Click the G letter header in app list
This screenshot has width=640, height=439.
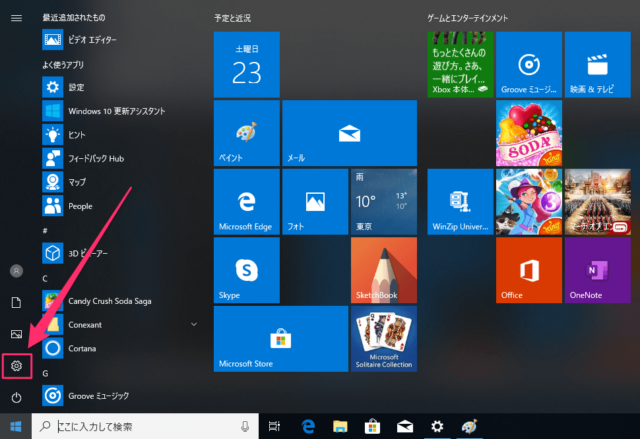point(45,373)
